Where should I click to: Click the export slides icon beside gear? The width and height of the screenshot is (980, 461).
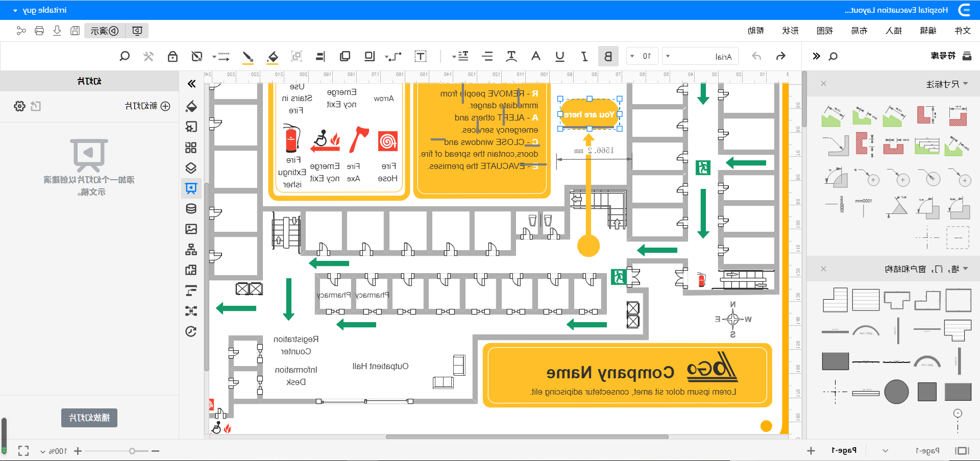point(36,106)
